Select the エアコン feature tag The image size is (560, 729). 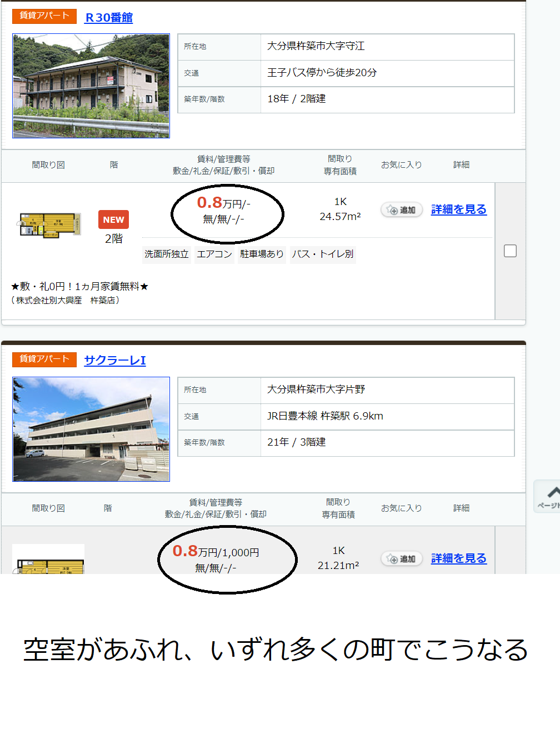(x=214, y=254)
